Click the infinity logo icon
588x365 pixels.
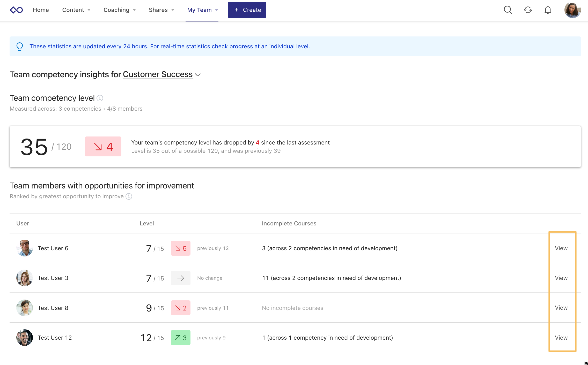click(16, 10)
